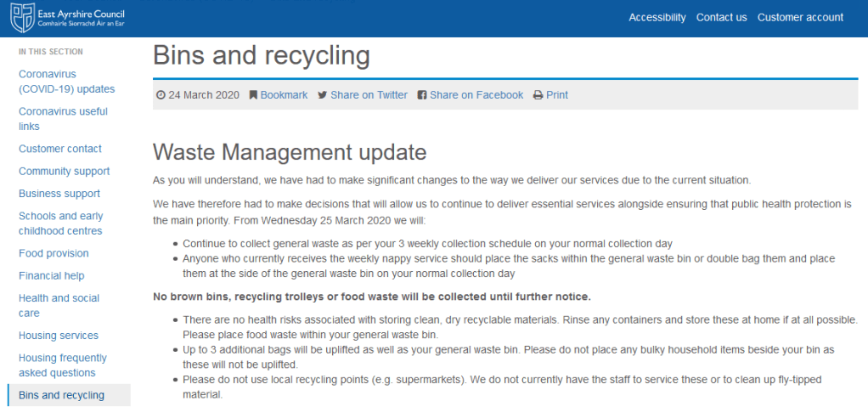Viewport: 868px width, 407px height.
Task: Click the Twitter bird icon
Action: coord(323,95)
